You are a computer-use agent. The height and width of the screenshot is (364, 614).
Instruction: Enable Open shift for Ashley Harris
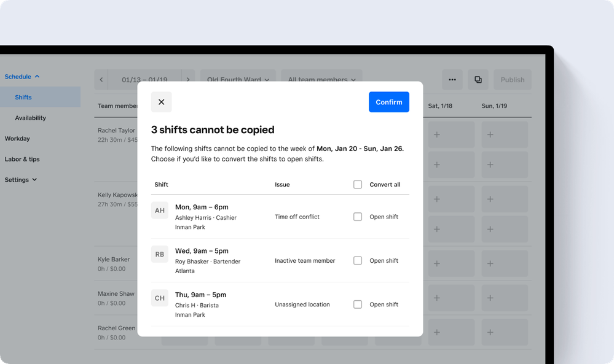point(358,217)
